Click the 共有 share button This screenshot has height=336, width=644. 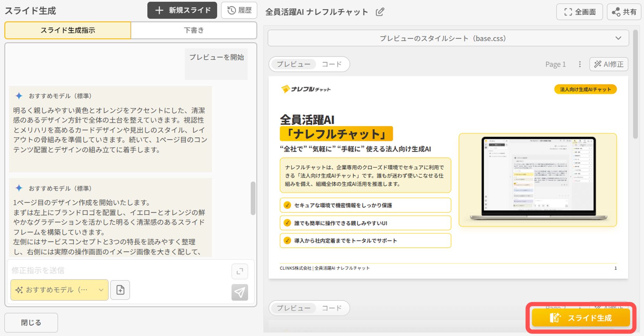[x=624, y=12]
